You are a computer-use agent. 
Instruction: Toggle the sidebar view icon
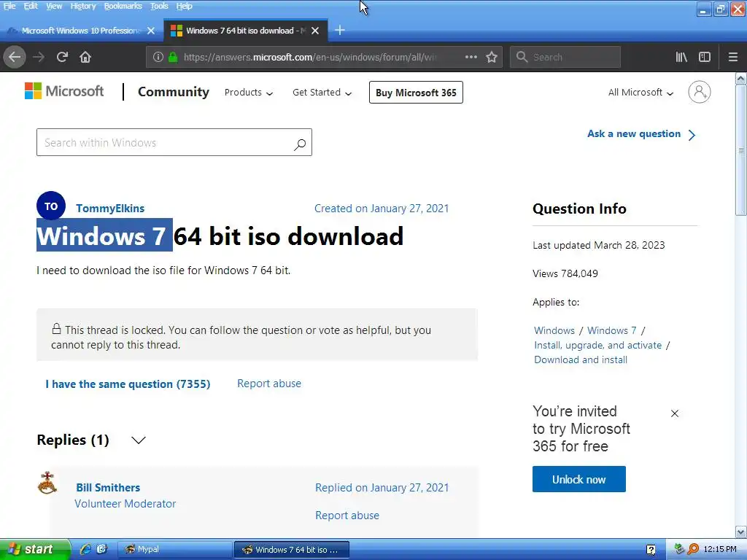(705, 57)
